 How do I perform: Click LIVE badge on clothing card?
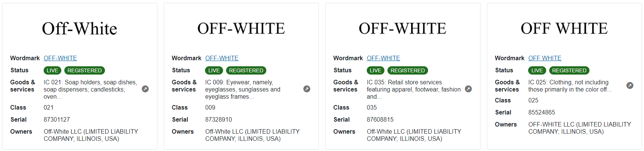coord(537,70)
